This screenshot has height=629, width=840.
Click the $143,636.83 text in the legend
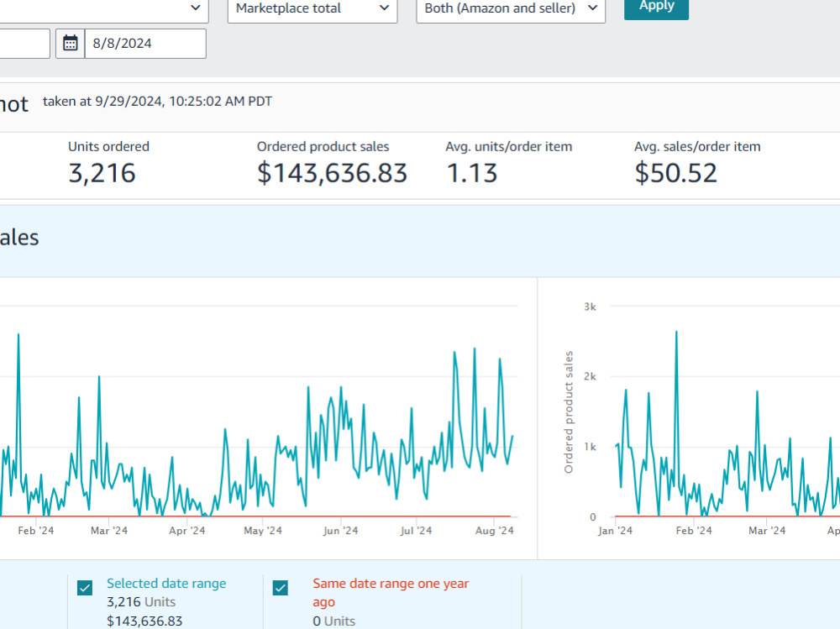[144, 621]
